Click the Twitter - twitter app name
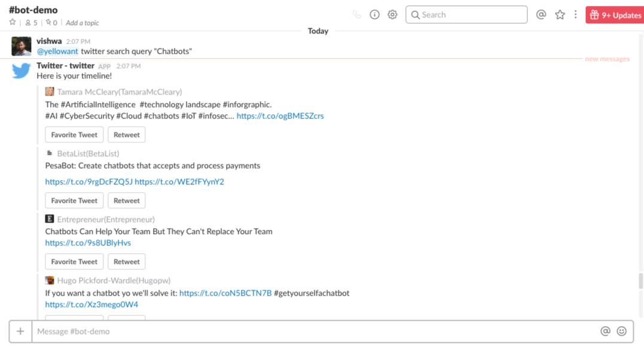This screenshot has width=644, height=355. click(x=66, y=66)
